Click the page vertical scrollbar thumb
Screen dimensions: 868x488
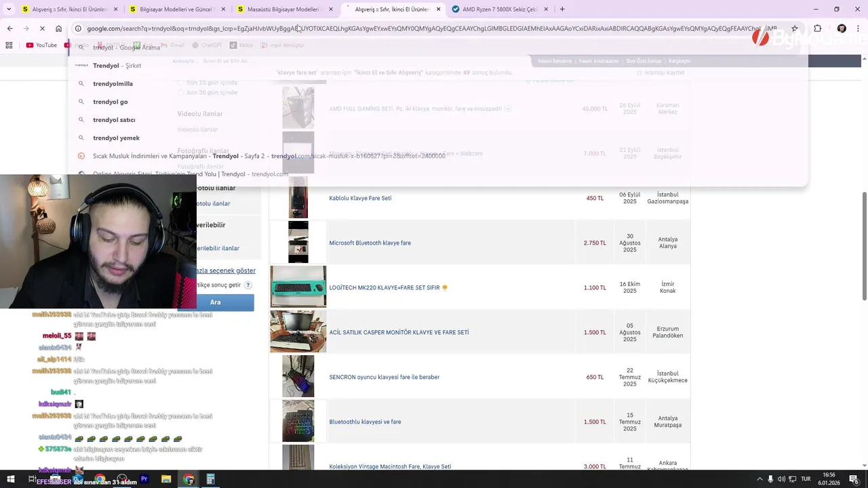[x=864, y=245]
